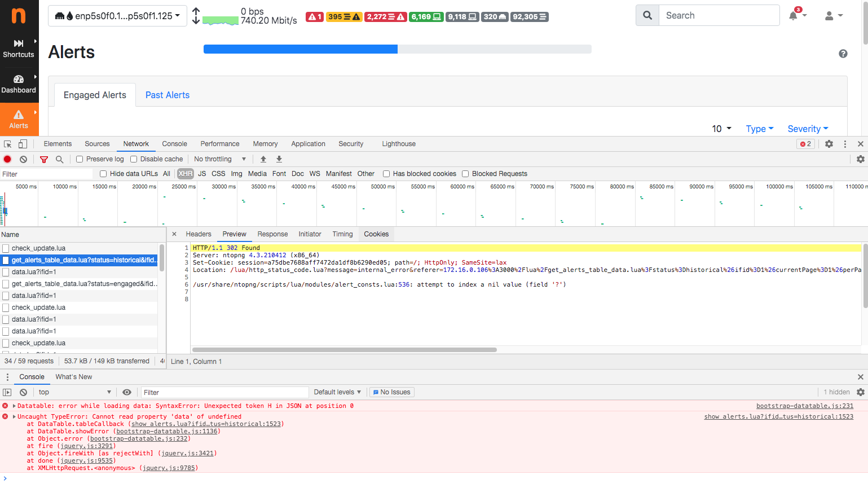The height and width of the screenshot is (492, 868).
Task: Toggle the Hide data URLs filter
Action: (103, 174)
